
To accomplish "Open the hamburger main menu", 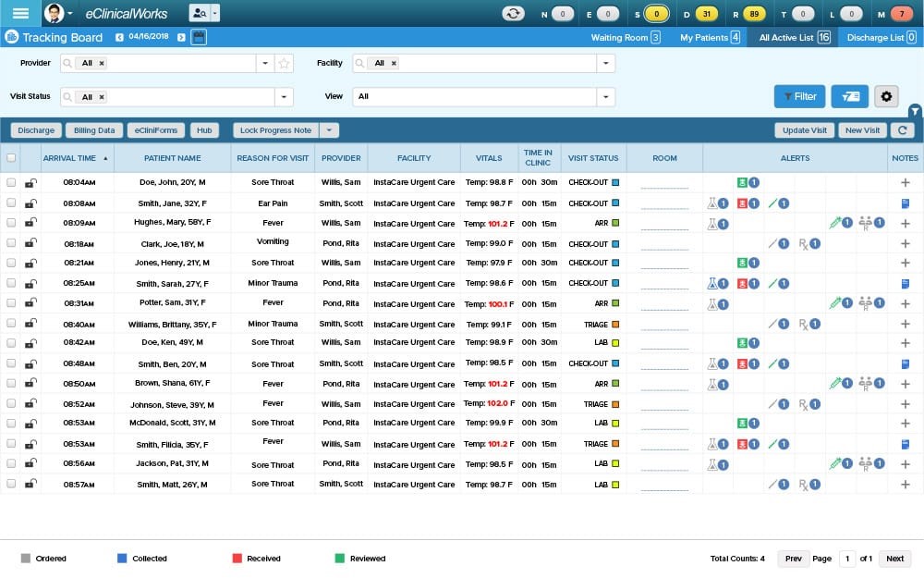I will (x=20, y=13).
